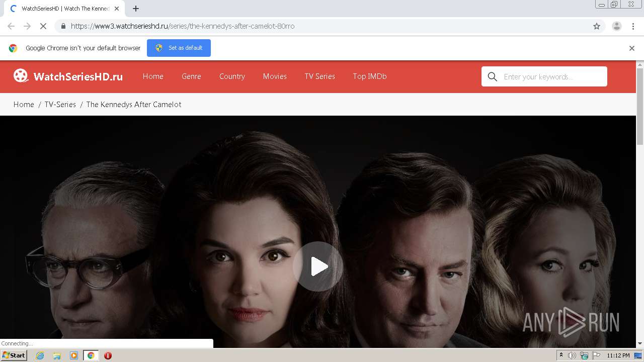Open the media player taskbar icon
The height and width of the screenshot is (362, 644).
point(74,355)
